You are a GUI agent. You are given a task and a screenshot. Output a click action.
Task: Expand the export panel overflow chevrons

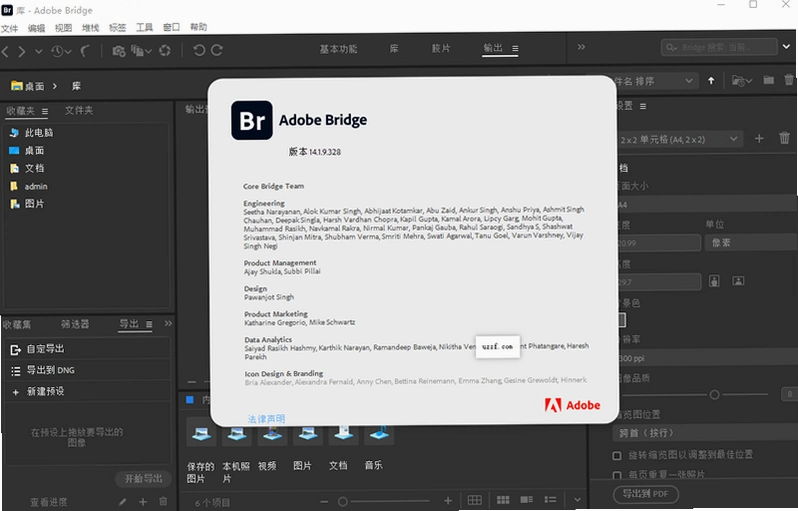168,323
